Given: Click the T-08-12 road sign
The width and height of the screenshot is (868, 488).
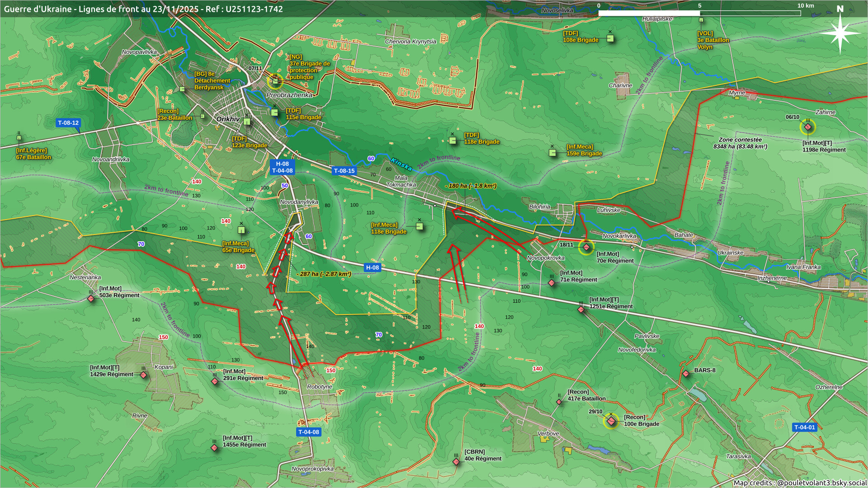Looking at the screenshot, I should [x=68, y=123].
